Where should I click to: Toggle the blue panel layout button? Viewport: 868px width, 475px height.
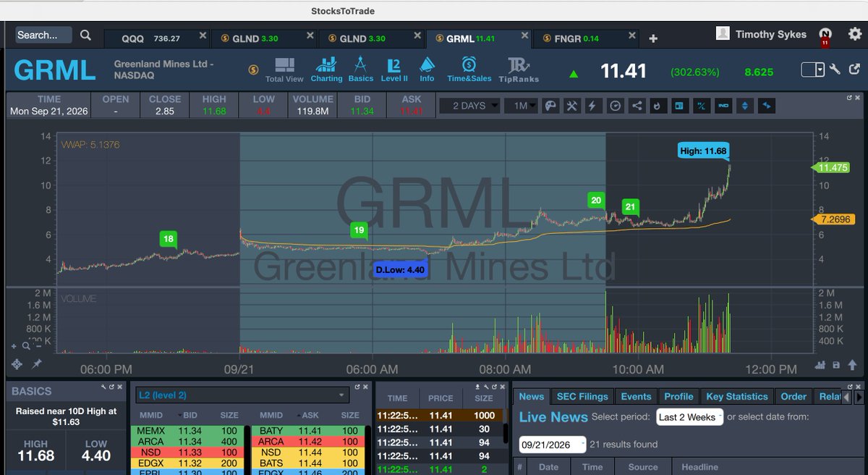pos(679,106)
